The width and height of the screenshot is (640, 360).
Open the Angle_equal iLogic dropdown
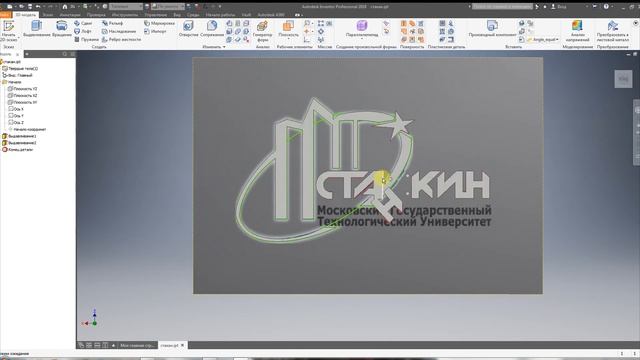(x=543, y=40)
